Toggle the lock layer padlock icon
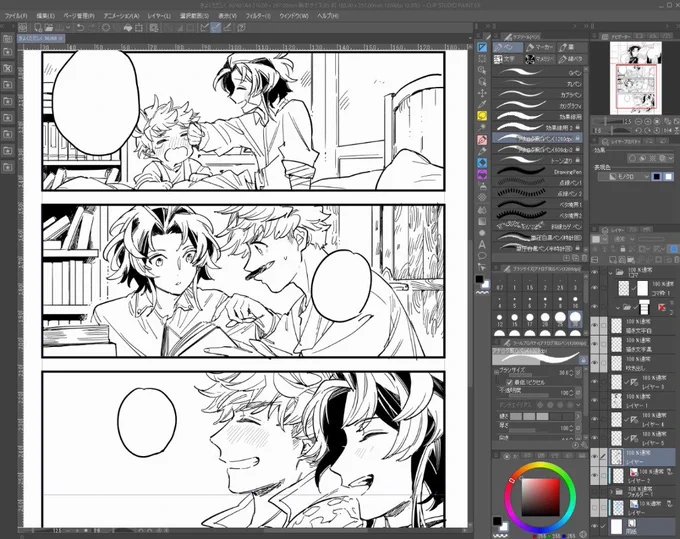Image resolution: width=680 pixels, height=539 pixels. [x=623, y=249]
